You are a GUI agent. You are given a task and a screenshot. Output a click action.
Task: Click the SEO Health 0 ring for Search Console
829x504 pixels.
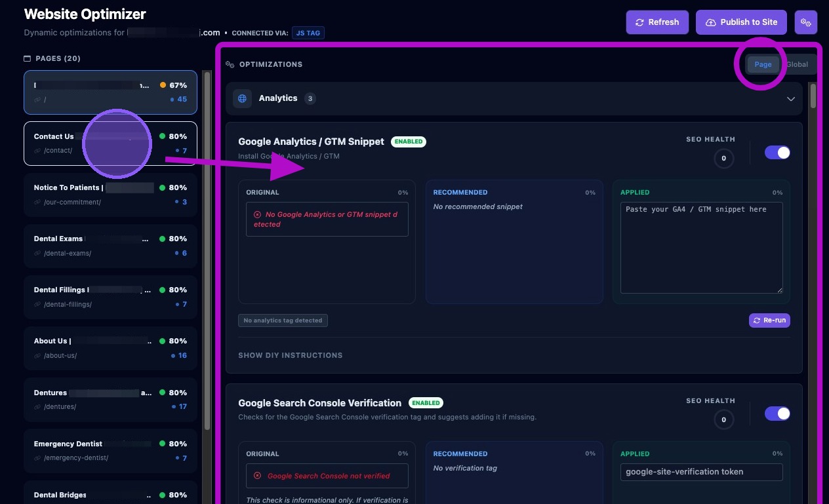[x=723, y=419]
